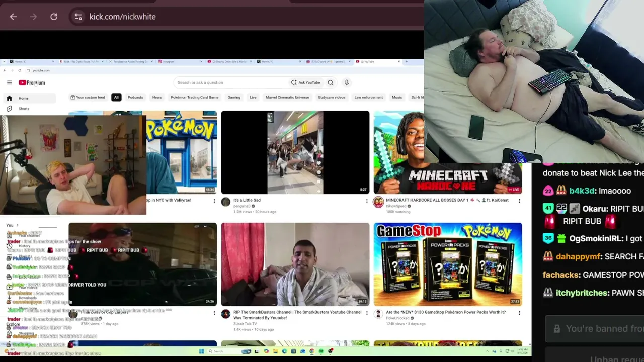Select the Gaming filter chip
The image size is (644, 362).
point(234,97)
